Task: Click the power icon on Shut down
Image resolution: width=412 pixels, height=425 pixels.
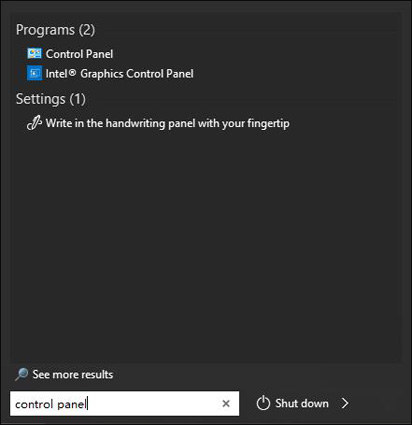Action: (x=263, y=403)
